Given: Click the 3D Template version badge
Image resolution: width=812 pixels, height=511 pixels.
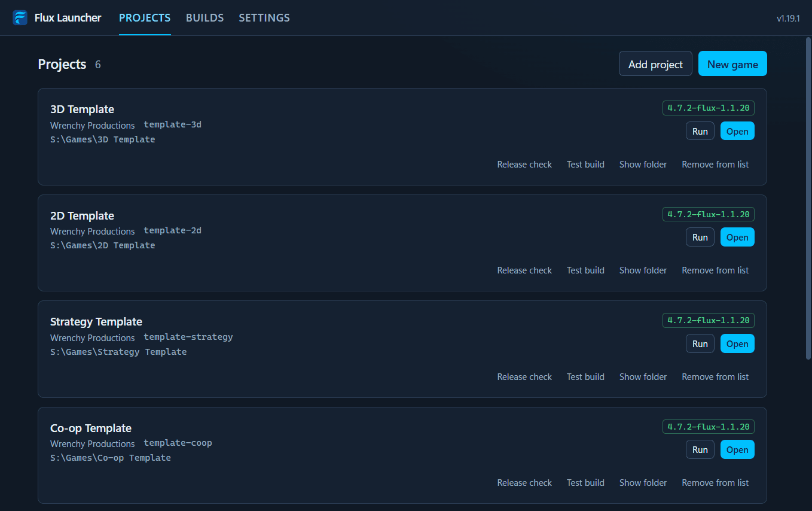Looking at the screenshot, I should [x=709, y=108].
